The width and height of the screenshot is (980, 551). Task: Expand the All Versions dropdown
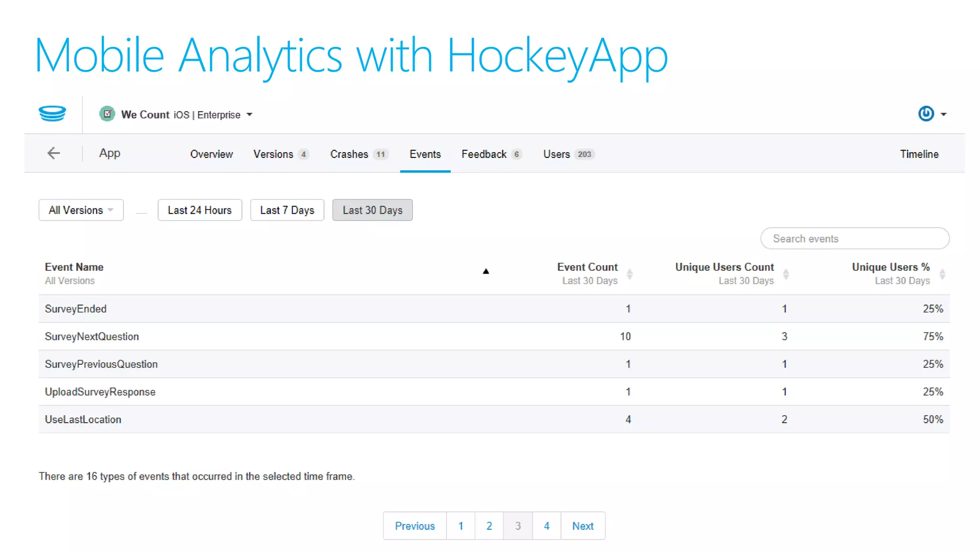click(81, 210)
